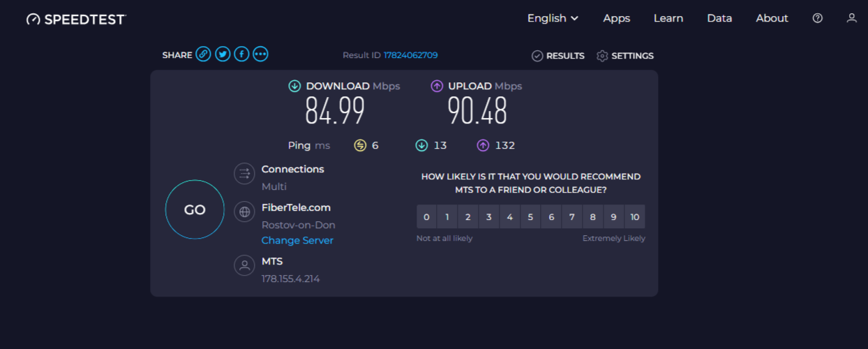Image resolution: width=868 pixels, height=349 pixels.
Task: Rate recommendation as 10
Action: 635,217
